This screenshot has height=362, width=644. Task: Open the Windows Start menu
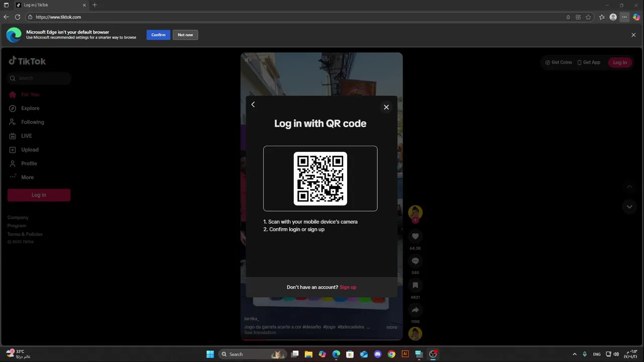[x=210, y=354]
